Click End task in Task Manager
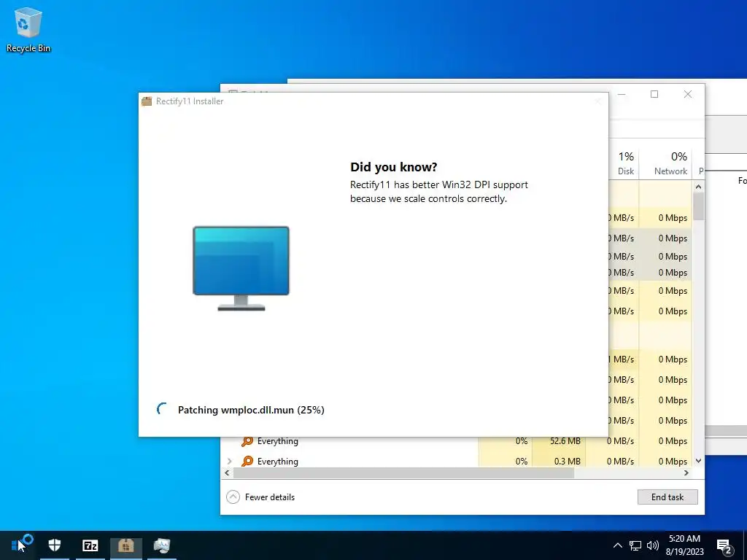The width and height of the screenshot is (747, 560). [x=667, y=497]
